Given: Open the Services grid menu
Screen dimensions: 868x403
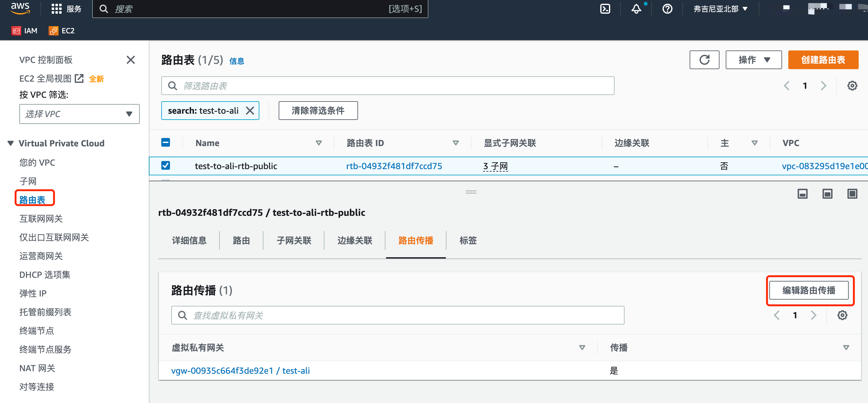Looking at the screenshot, I should tap(66, 9).
